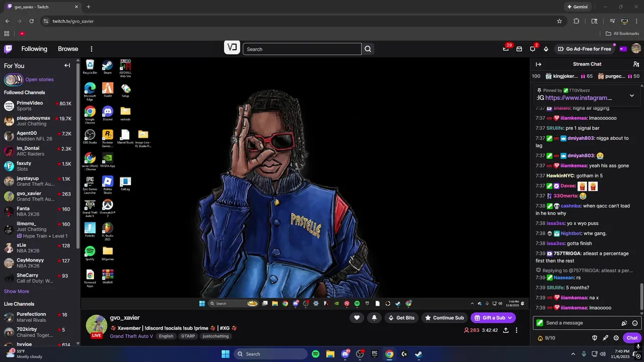This screenshot has height=362, width=644.
Task: Open Purefectionn in Live Channels
Action: click(x=39, y=317)
